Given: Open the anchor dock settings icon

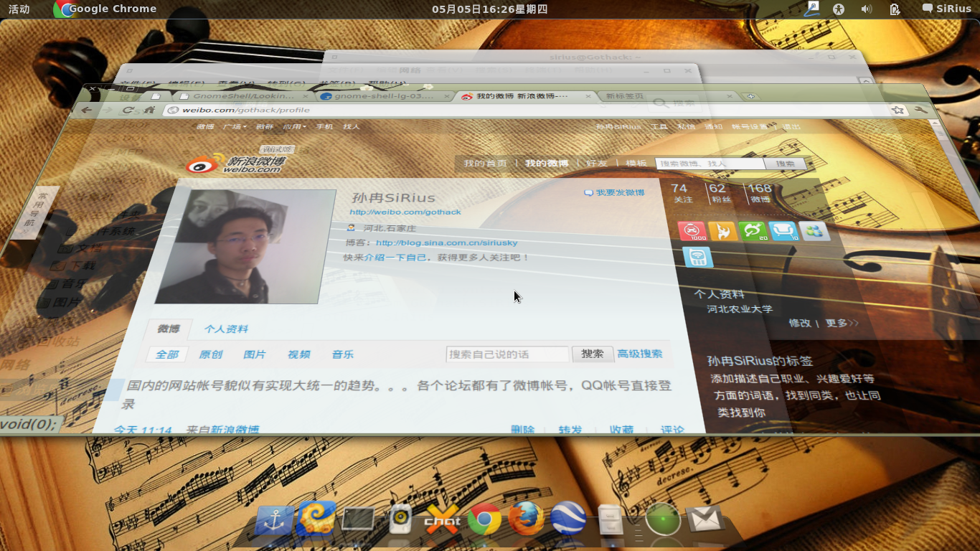Looking at the screenshot, I should (275, 520).
